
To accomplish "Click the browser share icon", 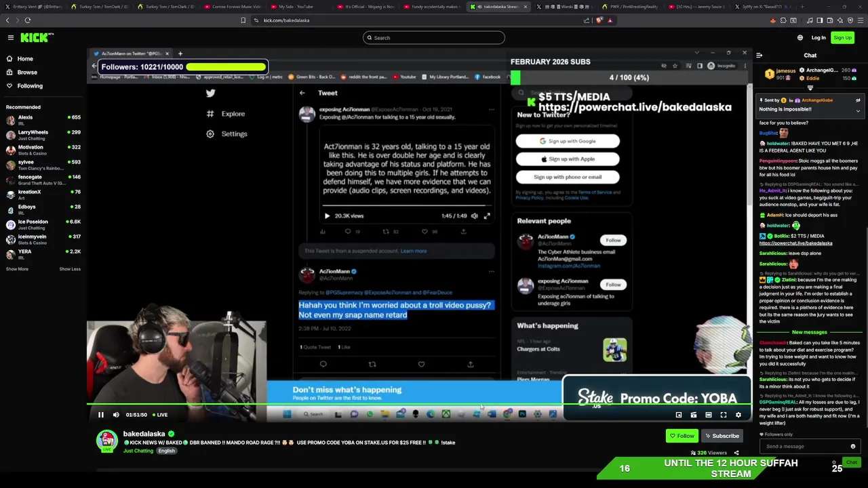I will 587,20.
